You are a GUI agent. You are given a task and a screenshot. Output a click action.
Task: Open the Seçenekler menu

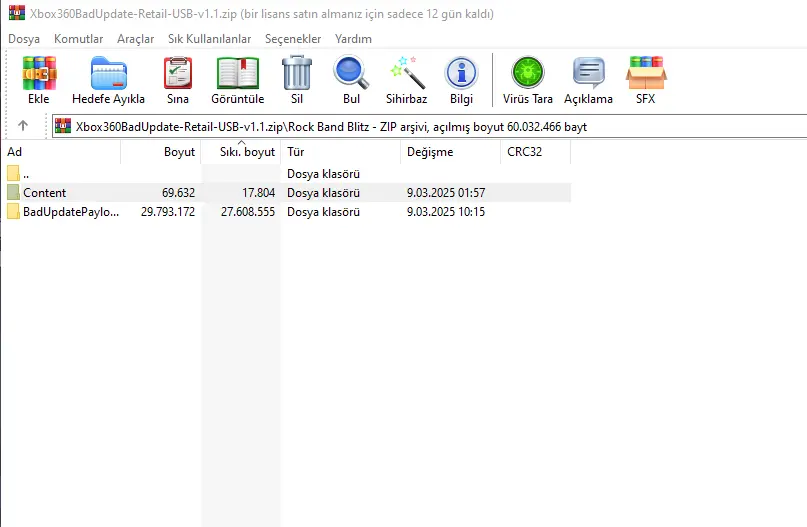pos(293,39)
